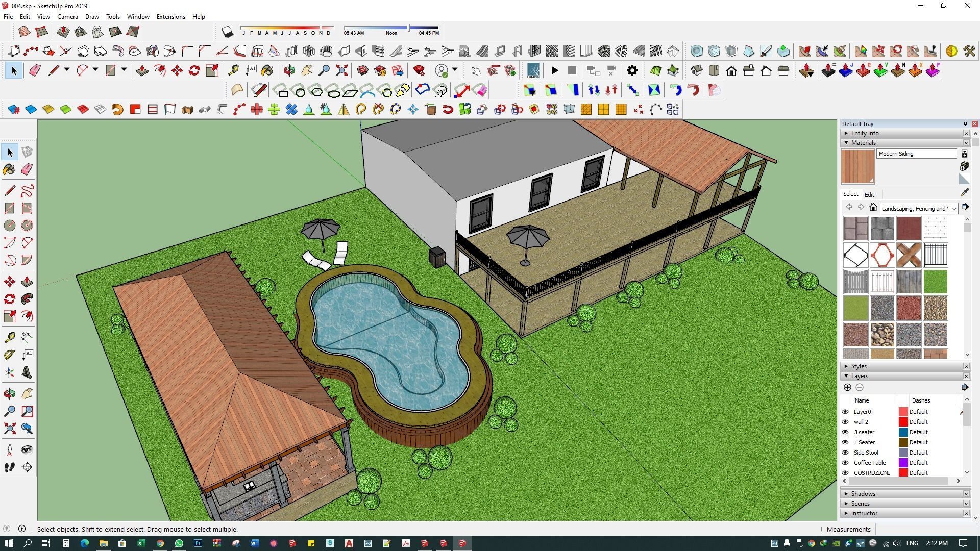Hide the Side Stool layer
This screenshot has width=980, height=551.
pyautogui.click(x=845, y=453)
